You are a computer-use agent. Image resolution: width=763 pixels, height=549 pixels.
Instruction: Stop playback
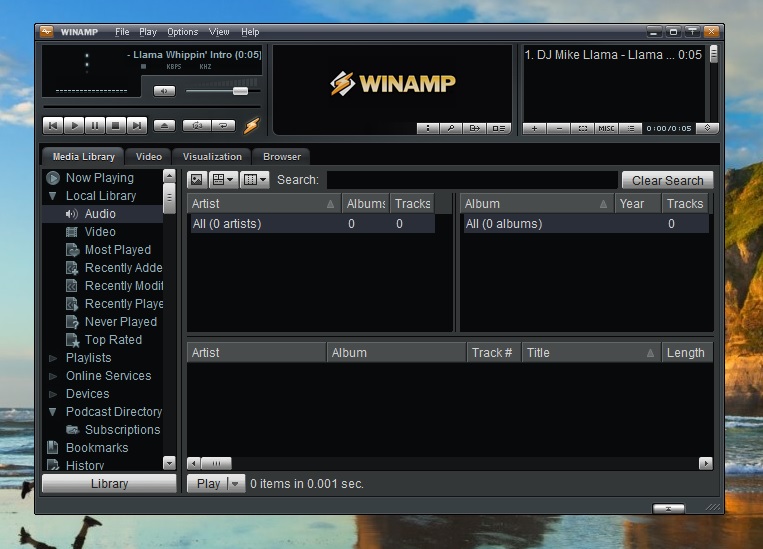(x=116, y=126)
